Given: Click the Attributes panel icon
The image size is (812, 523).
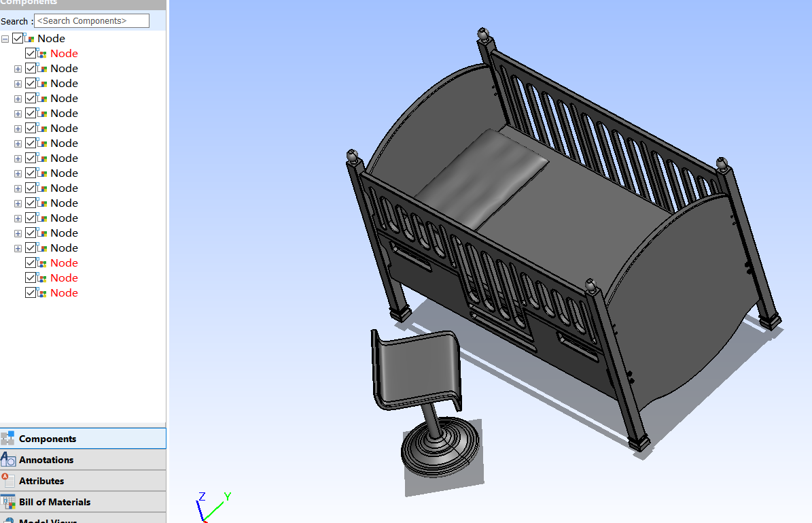Looking at the screenshot, I should [x=8, y=481].
